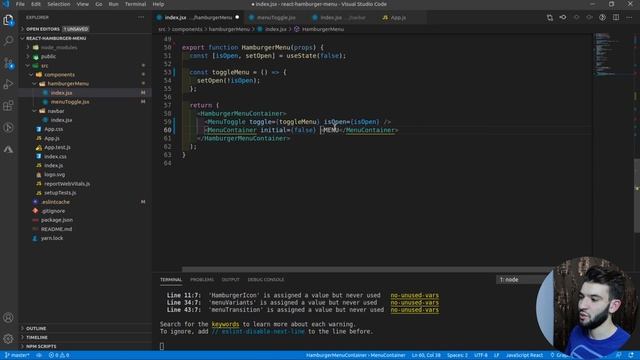Click errors and warnings count in status bar
The height and width of the screenshot is (360, 640).
click(x=59, y=355)
